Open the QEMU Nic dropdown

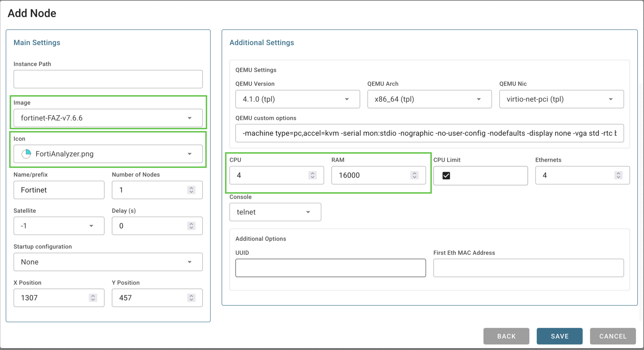point(610,99)
